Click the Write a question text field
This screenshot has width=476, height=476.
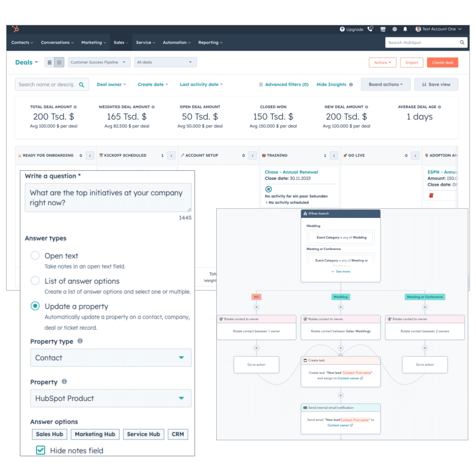(108, 198)
